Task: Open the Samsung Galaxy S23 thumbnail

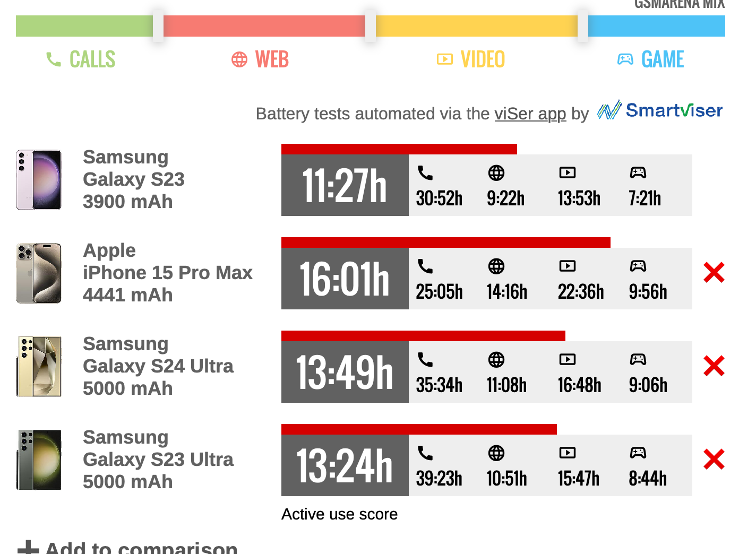Action: 39,180
